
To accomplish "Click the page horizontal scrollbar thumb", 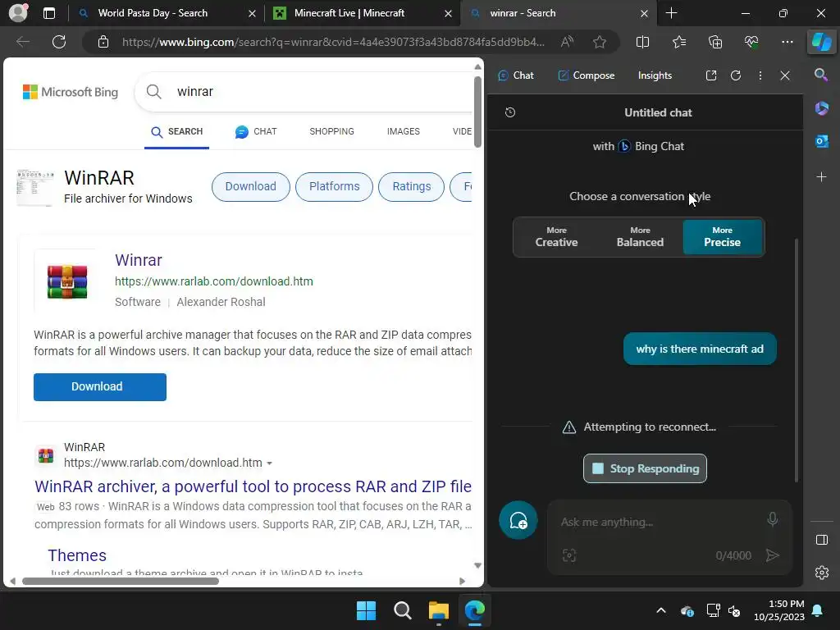I will (x=121, y=582).
